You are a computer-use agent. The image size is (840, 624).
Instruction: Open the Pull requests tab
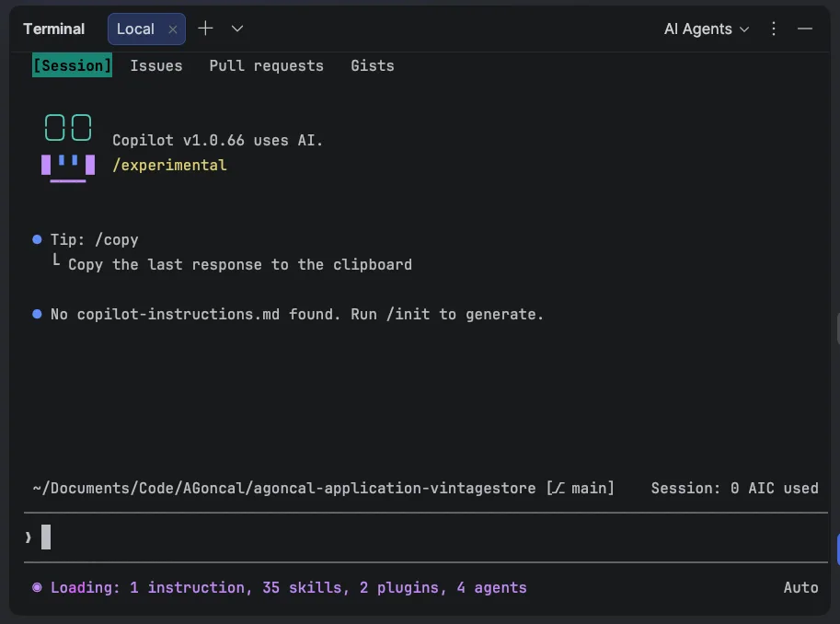pyautogui.click(x=266, y=66)
